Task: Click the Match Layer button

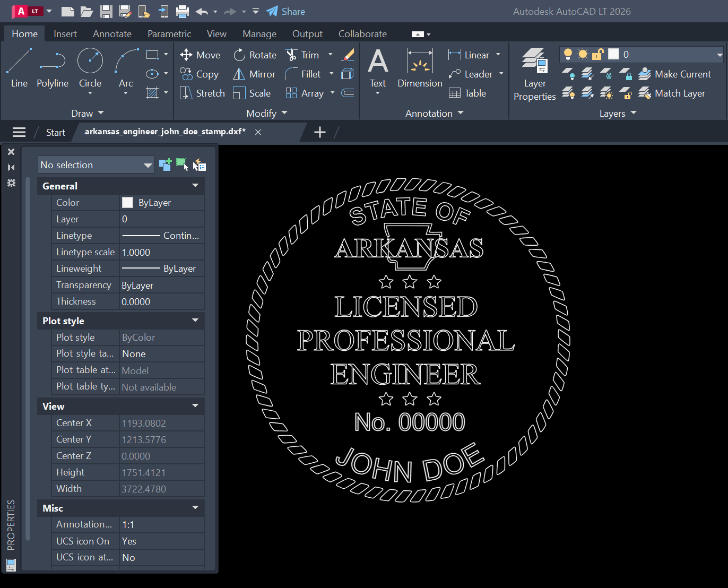Action: 672,93
